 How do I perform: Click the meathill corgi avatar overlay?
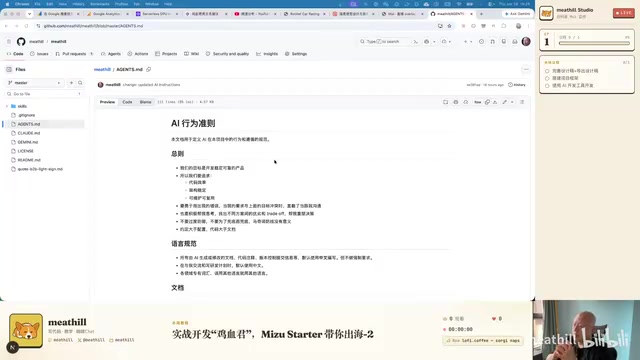pyautogui.click(x=26, y=331)
